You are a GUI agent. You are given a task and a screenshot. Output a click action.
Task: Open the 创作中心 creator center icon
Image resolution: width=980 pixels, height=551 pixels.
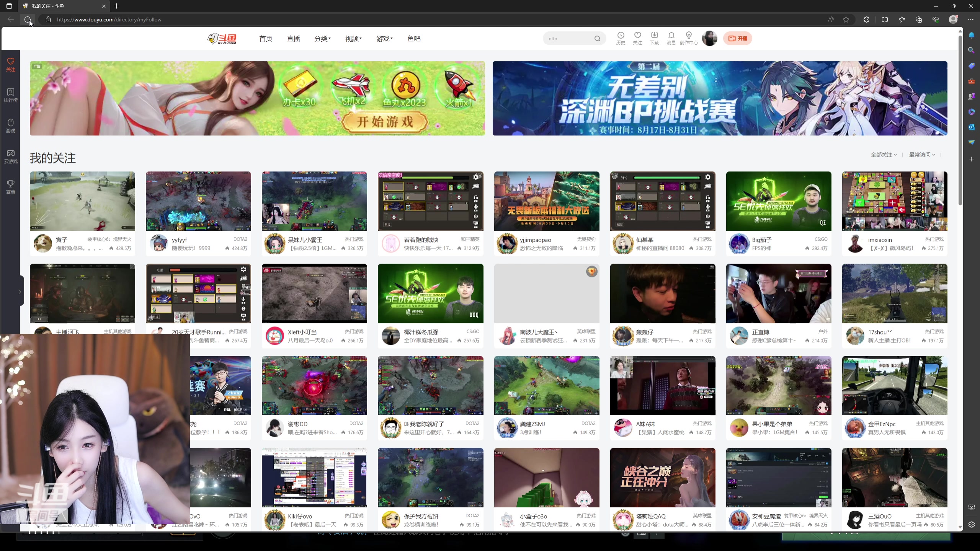tap(688, 38)
